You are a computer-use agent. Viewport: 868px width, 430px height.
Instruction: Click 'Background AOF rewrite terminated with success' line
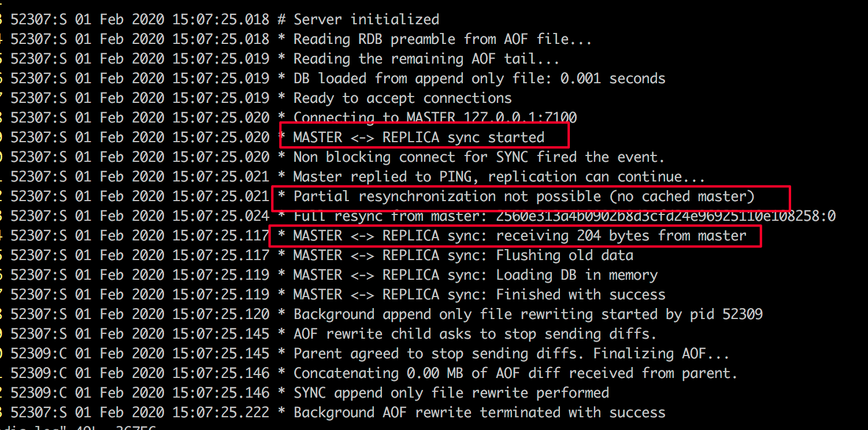point(479,413)
